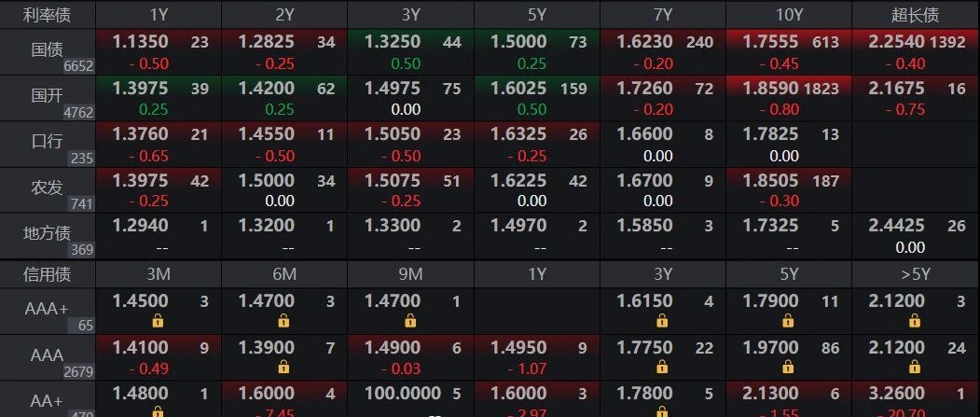This screenshot has width=980, height=417.
Task: Click 国开 2Y yield 1.4200
Action: [267, 88]
